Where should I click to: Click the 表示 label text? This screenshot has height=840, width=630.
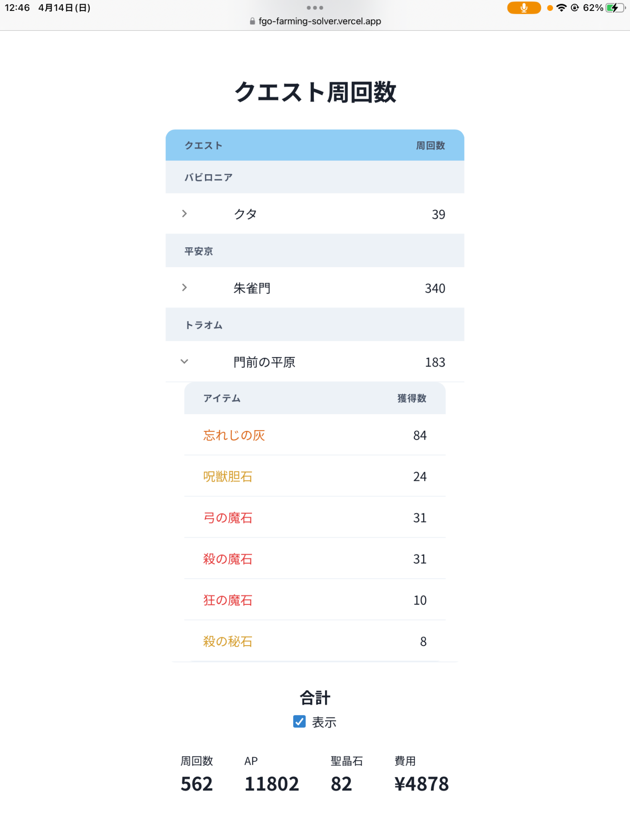point(324,722)
